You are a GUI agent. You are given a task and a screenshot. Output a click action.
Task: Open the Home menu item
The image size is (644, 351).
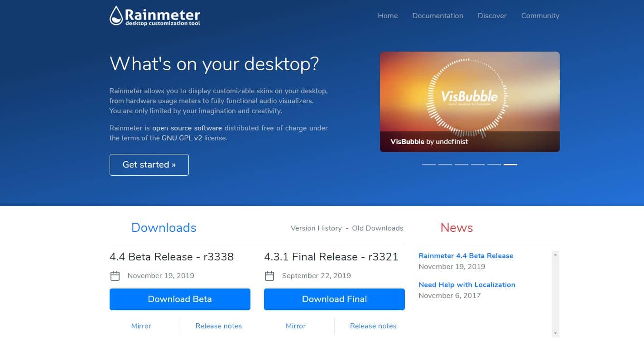click(388, 15)
